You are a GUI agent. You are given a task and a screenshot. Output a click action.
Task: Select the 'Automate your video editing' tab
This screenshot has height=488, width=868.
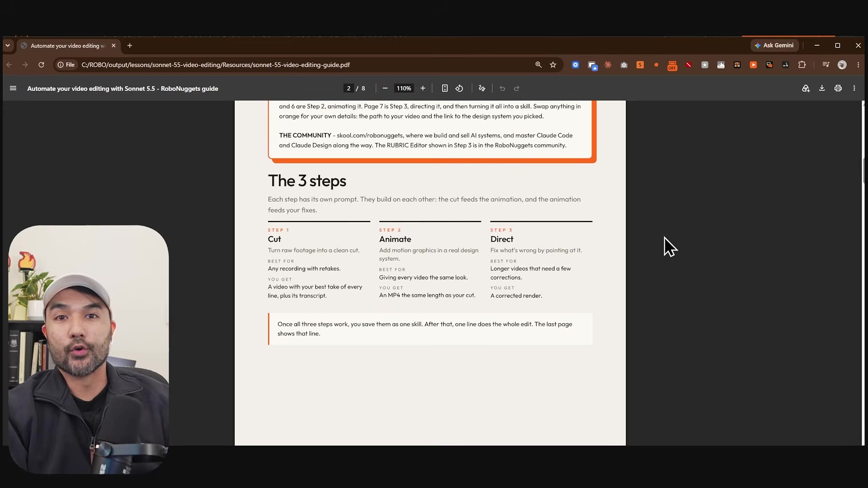pos(68,46)
